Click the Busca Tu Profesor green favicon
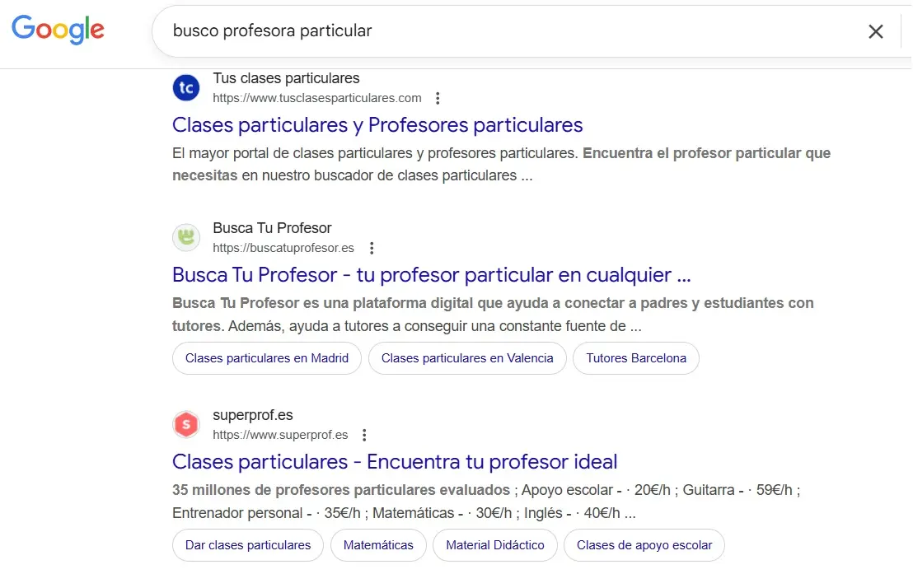This screenshot has height=588, width=913. (185, 237)
